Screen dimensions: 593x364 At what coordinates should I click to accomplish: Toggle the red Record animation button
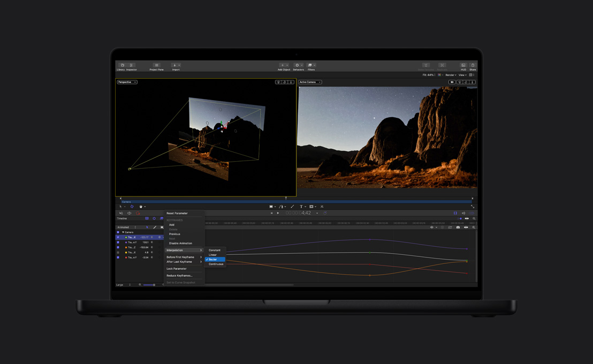click(x=138, y=214)
